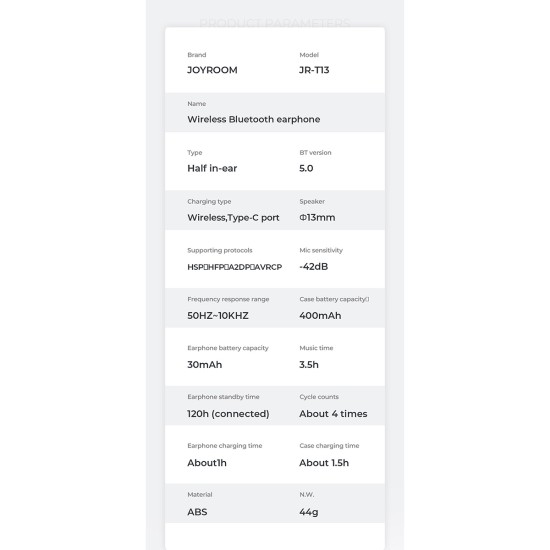Select the JR-T13 model text
The height and width of the screenshot is (550, 550).
click(x=314, y=70)
